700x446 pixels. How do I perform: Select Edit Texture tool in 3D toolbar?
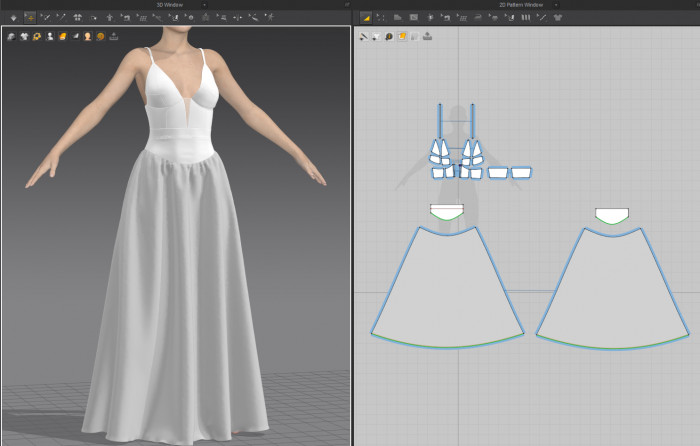(x=222, y=18)
